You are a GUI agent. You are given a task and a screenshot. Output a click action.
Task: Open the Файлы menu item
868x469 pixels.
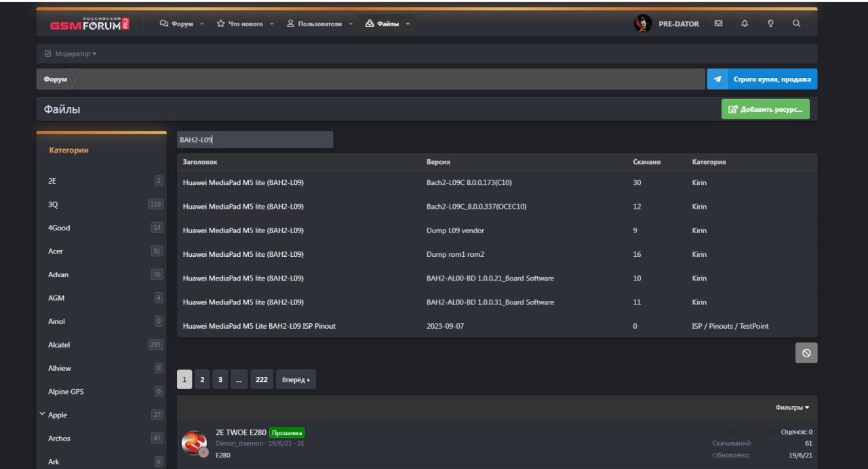[x=382, y=24]
